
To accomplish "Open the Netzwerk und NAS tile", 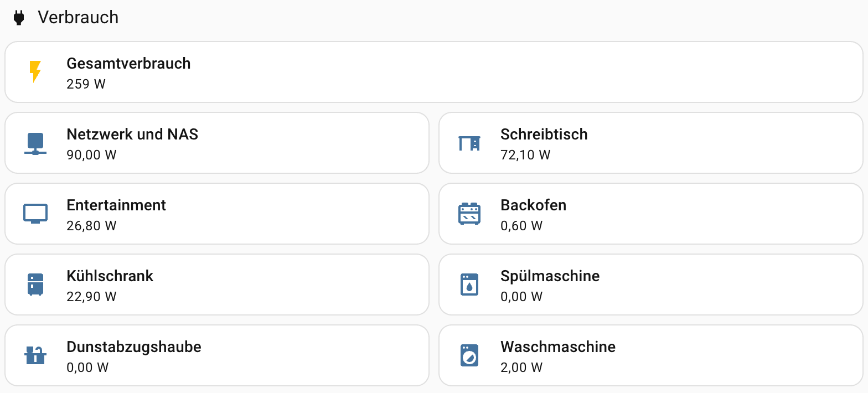I will [217, 143].
